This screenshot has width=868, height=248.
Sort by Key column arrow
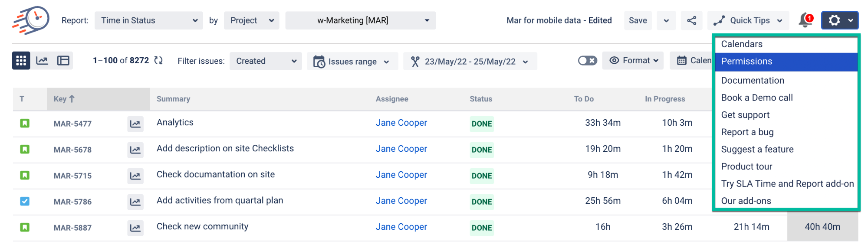tap(72, 99)
